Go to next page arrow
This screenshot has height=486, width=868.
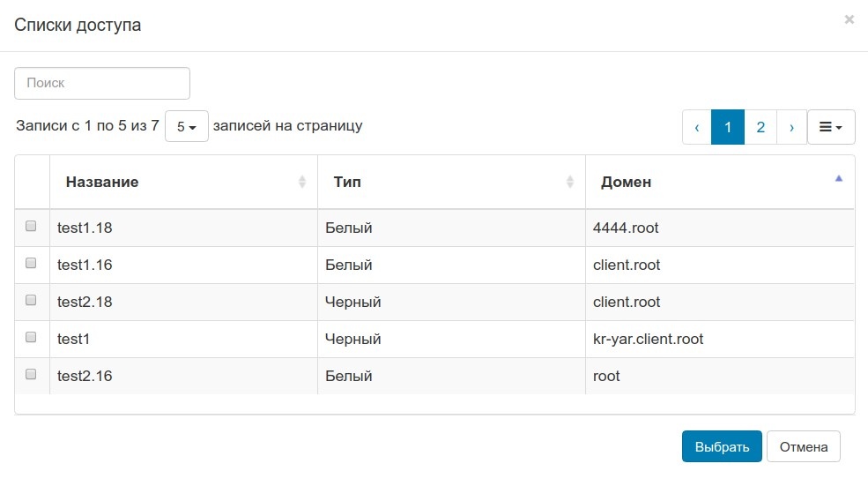pos(791,127)
